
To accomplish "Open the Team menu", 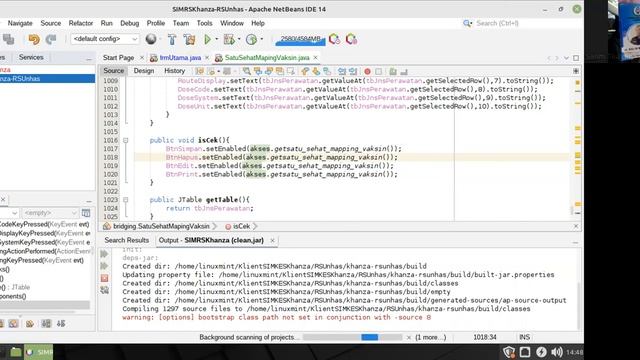I will pyautogui.click(x=181, y=23).
